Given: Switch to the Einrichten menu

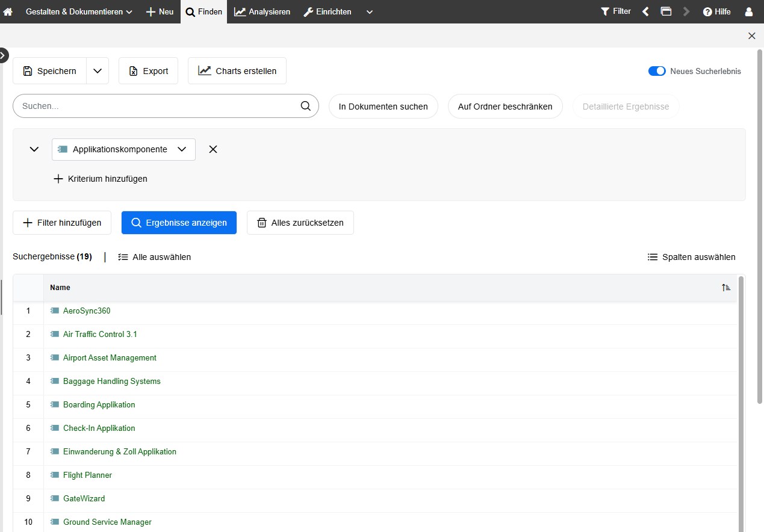Looking at the screenshot, I should pyautogui.click(x=328, y=11).
